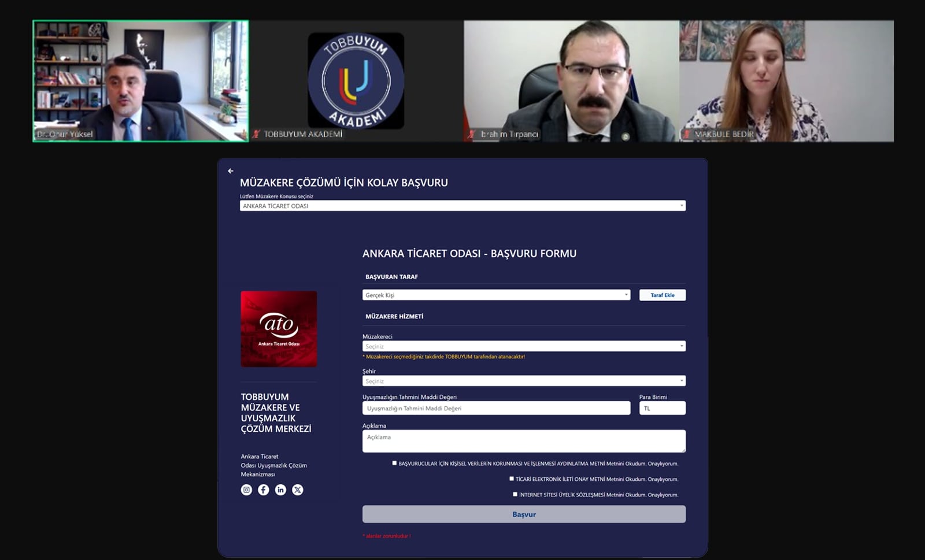Viewport: 925px width, 560px height.
Task: Expand the Şehir city dropdown
Action: pyautogui.click(x=524, y=381)
